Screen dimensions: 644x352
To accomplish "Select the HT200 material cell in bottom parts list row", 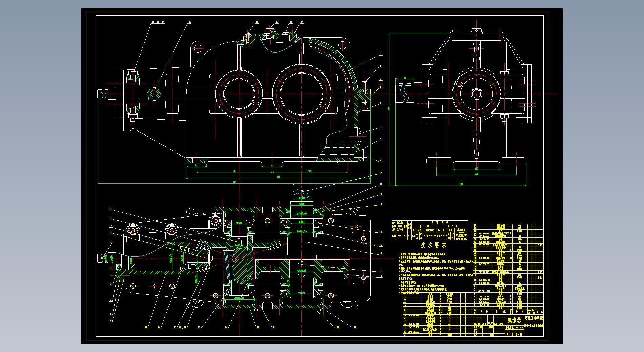I will point(450,335).
